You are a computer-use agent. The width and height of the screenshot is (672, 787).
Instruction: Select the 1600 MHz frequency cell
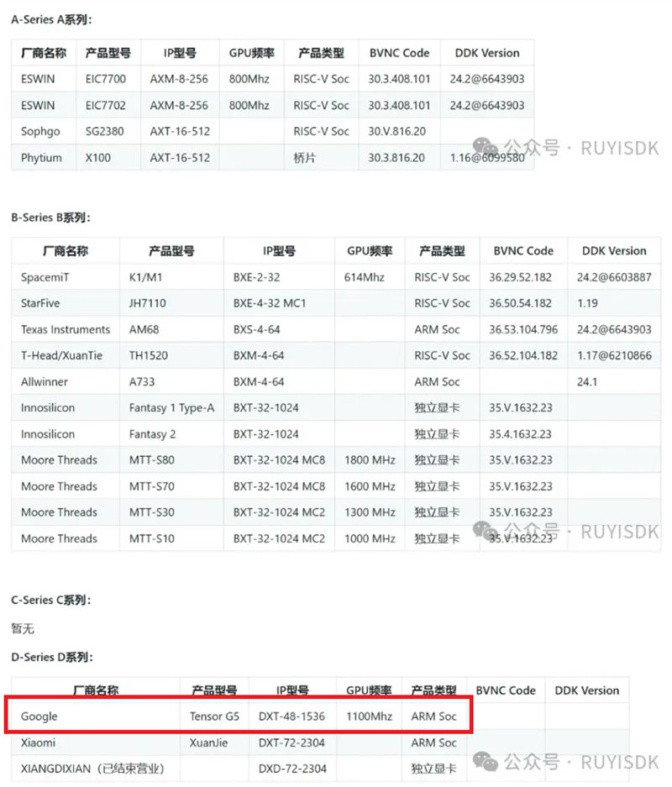tap(370, 486)
